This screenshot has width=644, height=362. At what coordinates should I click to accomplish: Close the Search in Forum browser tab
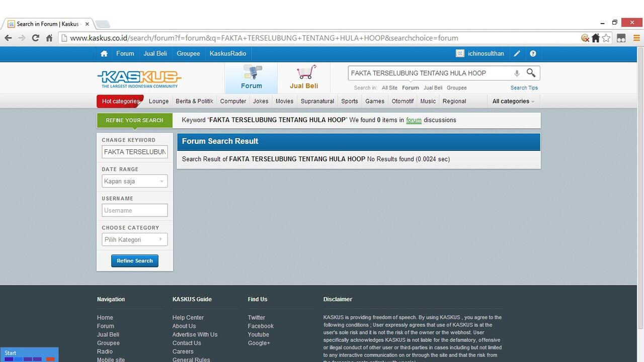(x=87, y=24)
